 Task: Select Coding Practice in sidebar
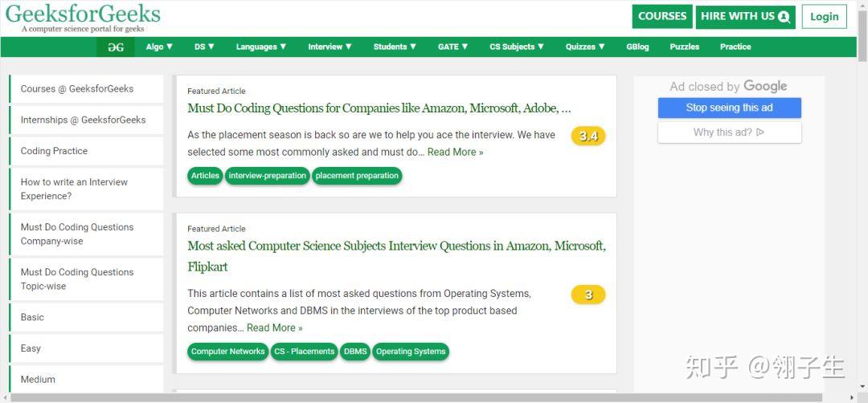(86, 151)
